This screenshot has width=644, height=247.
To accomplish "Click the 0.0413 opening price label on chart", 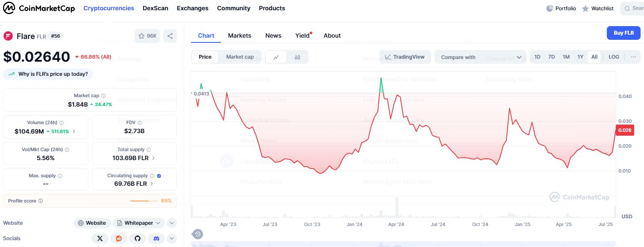I will (201, 93).
